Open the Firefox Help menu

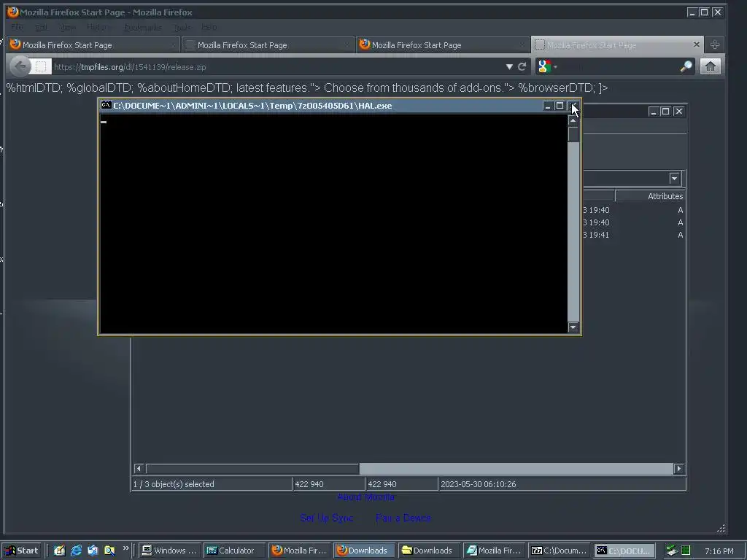coord(209,27)
